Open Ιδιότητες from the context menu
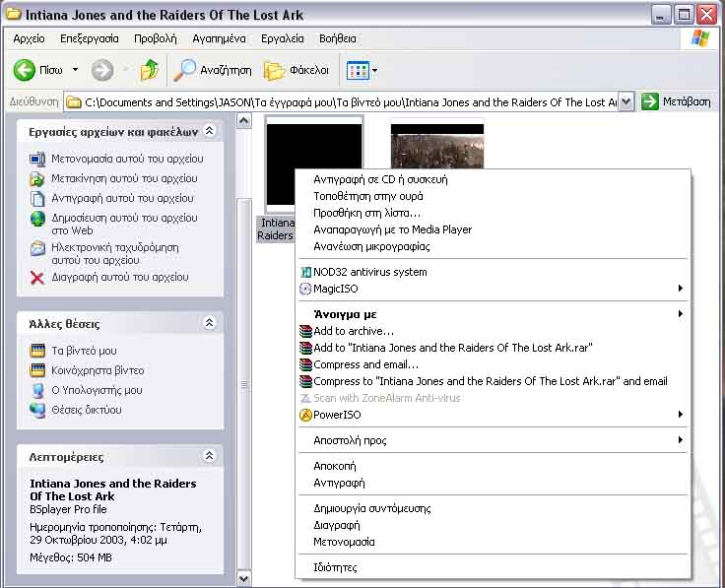Viewport: 725px width, 588px height. click(493, 567)
